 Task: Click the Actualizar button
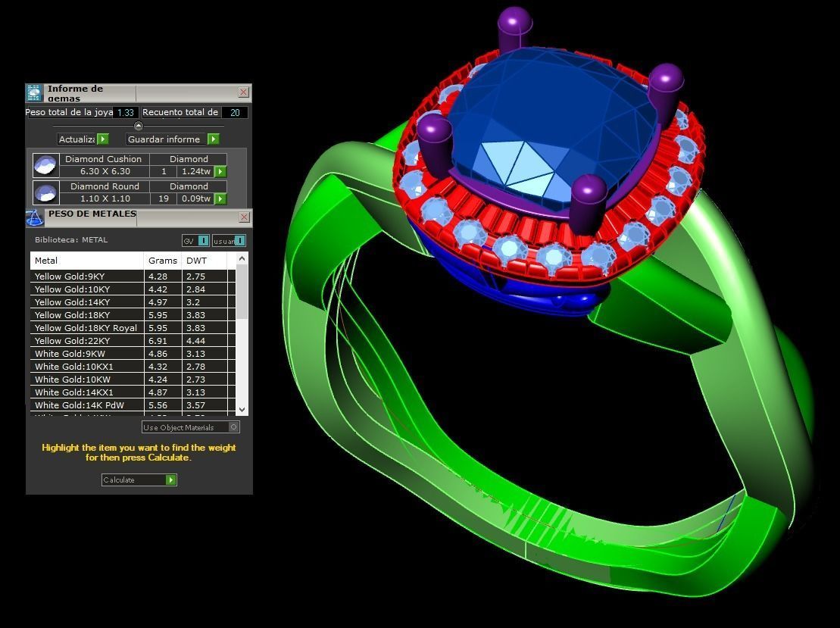[x=83, y=139]
